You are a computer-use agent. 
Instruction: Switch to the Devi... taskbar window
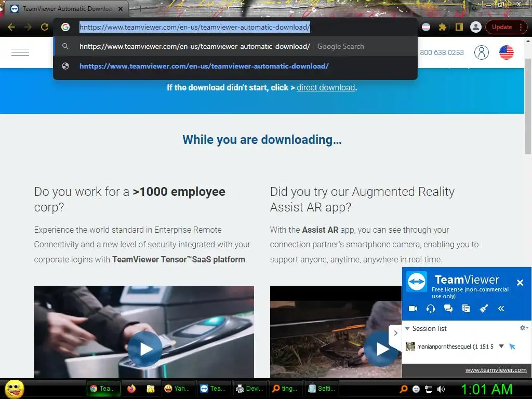[249, 389]
